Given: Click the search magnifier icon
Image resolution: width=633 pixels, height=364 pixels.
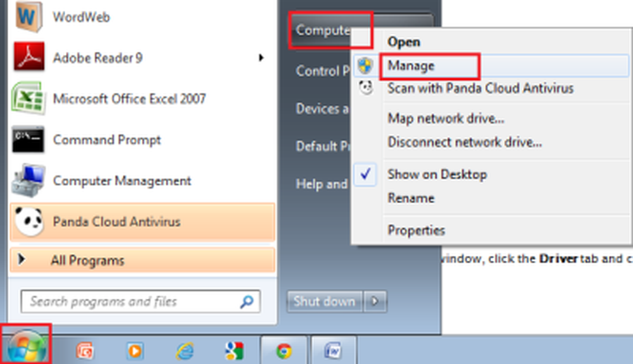Looking at the screenshot, I should click(x=247, y=301).
